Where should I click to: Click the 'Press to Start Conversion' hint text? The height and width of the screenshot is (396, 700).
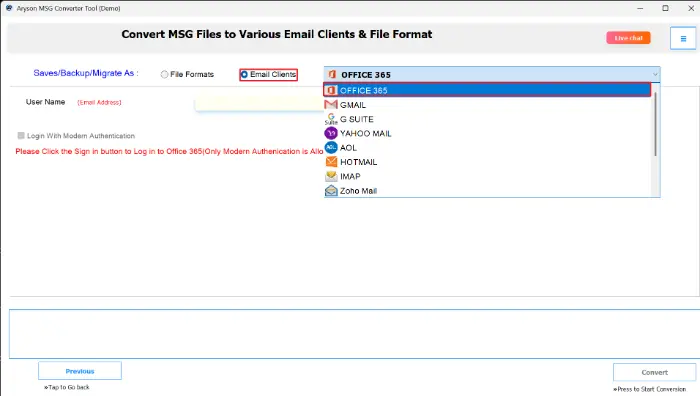[x=650, y=389]
